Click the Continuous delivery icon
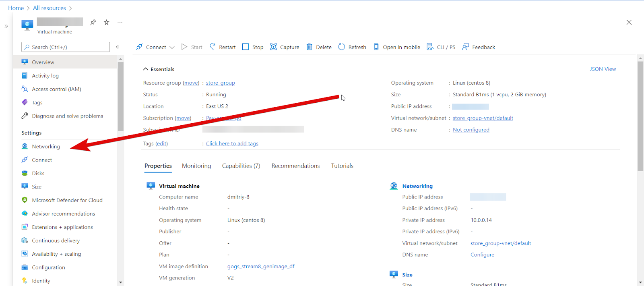The width and height of the screenshot is (644, 286). (x=25, y=240)
